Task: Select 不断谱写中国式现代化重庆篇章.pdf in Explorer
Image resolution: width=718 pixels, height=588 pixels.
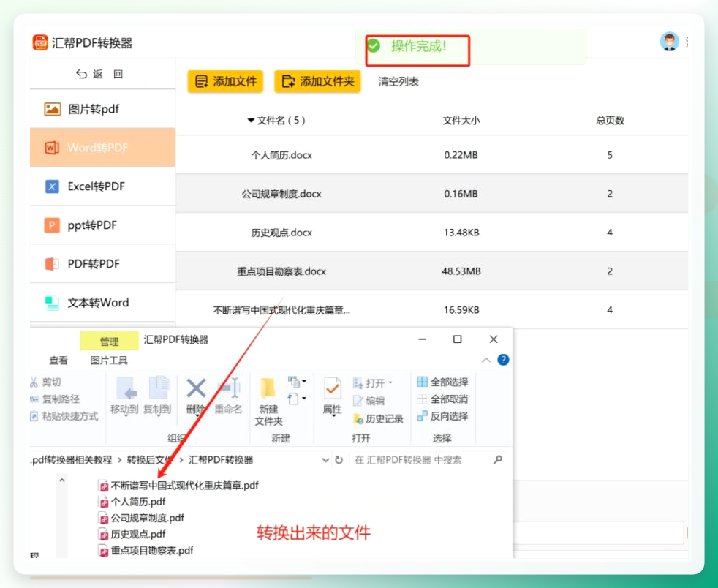Action: 178,486
